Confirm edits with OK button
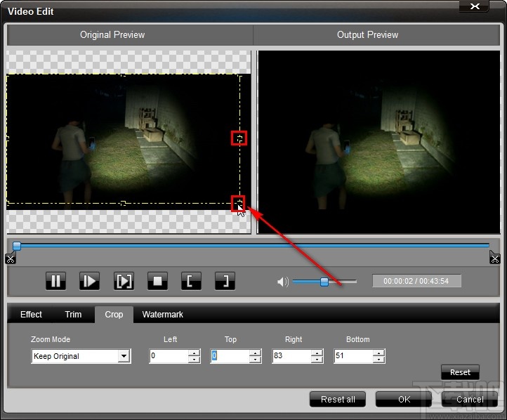Image resolution: width=507 pixels, height=420 pixels. (404, 400)
